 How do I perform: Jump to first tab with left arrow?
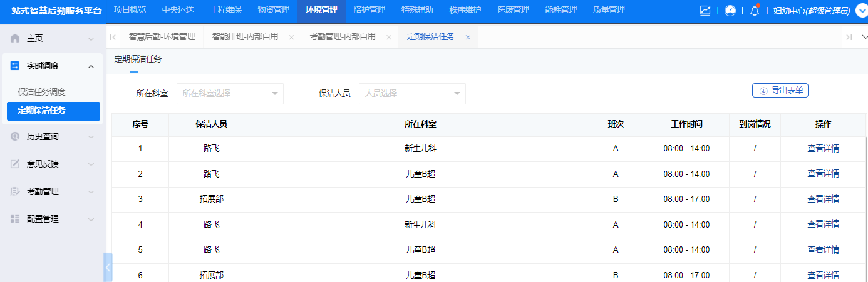113,37
